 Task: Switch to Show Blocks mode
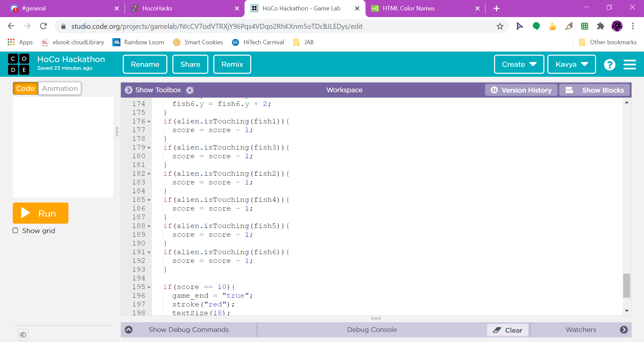[x=594, y=90]
